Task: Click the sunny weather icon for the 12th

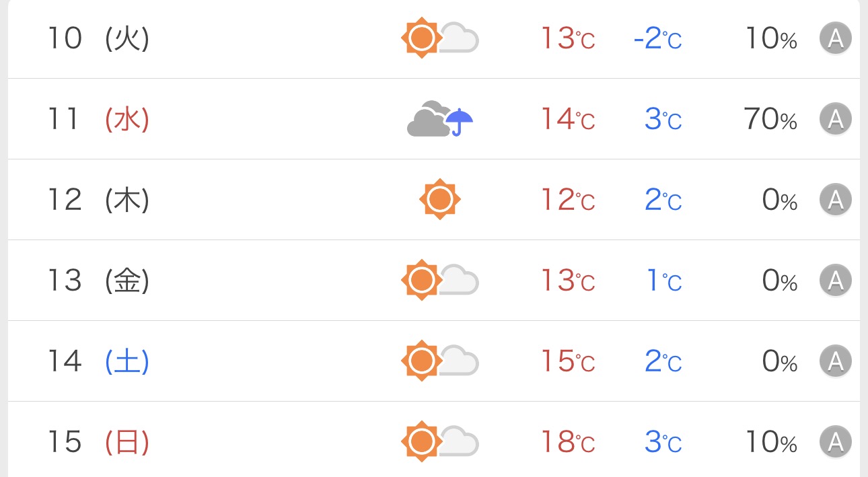Action: (439, 199)
